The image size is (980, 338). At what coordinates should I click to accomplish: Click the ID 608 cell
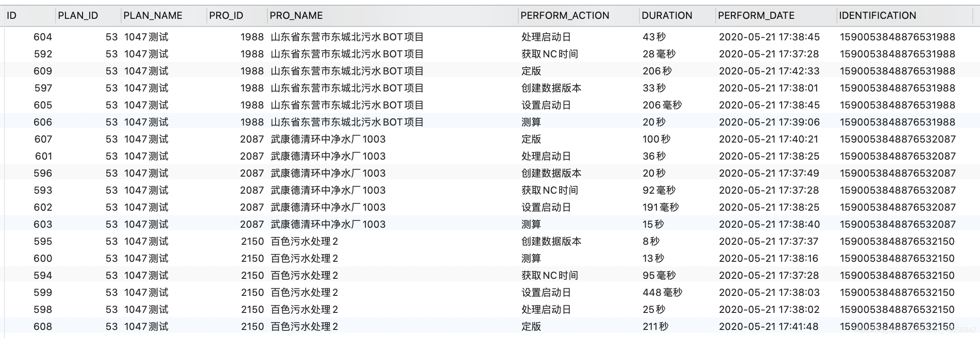tap(43, 327)
